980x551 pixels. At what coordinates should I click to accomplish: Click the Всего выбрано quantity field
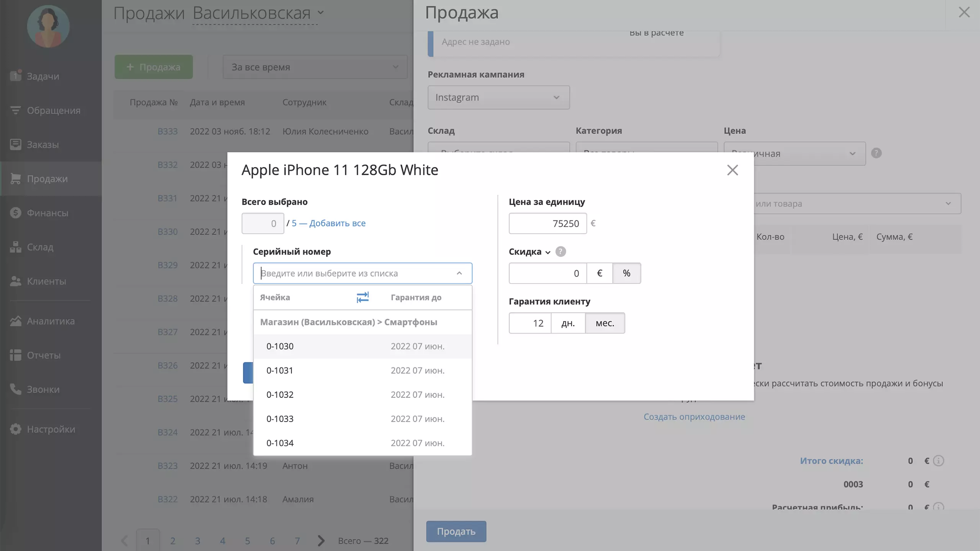pos(263,223)
